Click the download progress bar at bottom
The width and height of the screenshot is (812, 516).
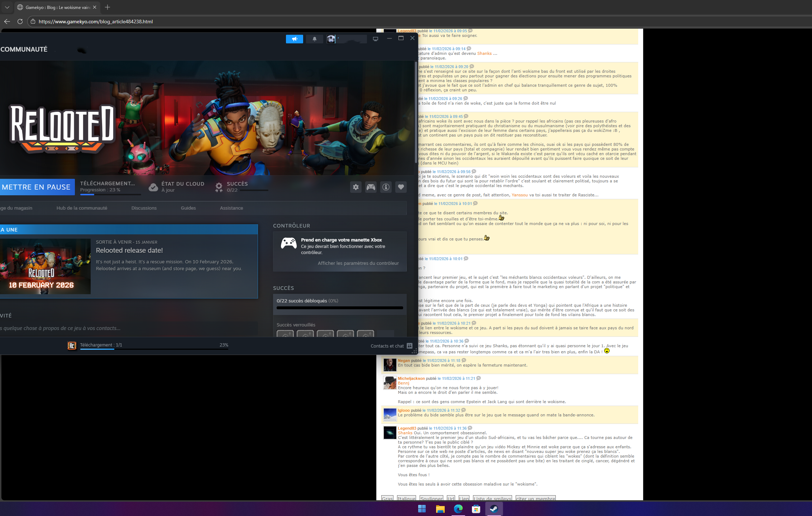(x=154, y=349)
